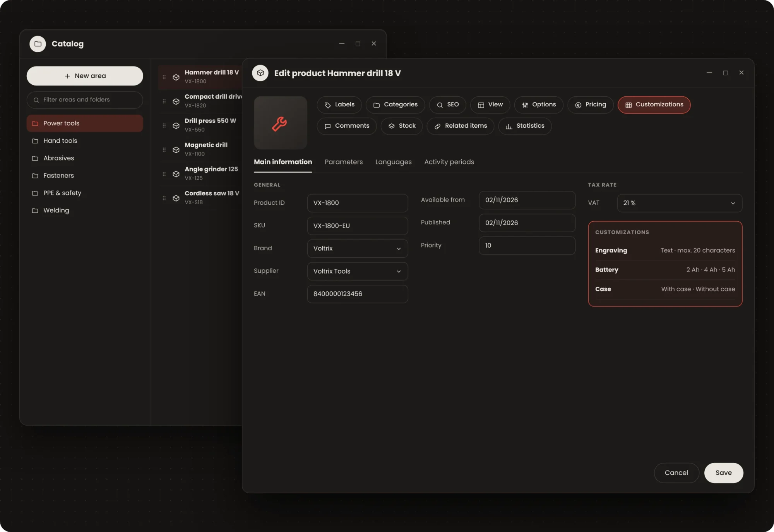774x532 pixels.
Task: Click the wrench product image thumbnail
Action: [280, 123]
